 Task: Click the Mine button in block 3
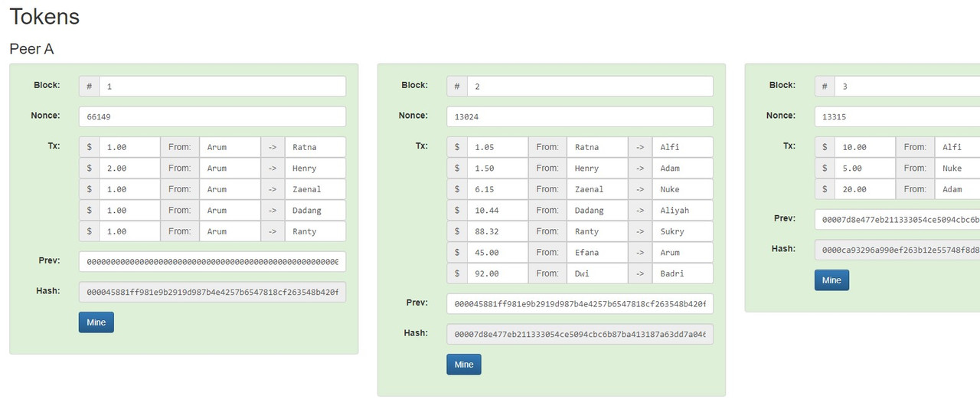tap(831, 280)
